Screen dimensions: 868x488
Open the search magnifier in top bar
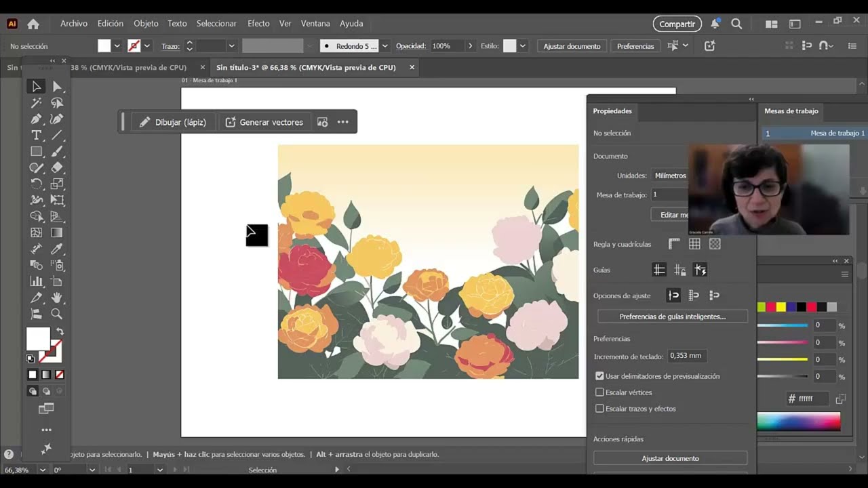point(736,24)
